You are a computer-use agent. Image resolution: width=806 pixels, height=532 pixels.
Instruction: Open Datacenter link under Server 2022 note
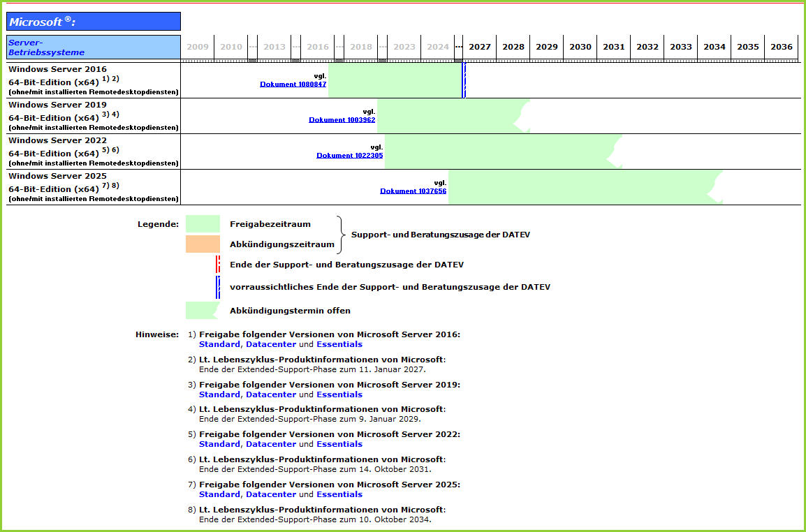pyautogui.click(x=271, y=444)
